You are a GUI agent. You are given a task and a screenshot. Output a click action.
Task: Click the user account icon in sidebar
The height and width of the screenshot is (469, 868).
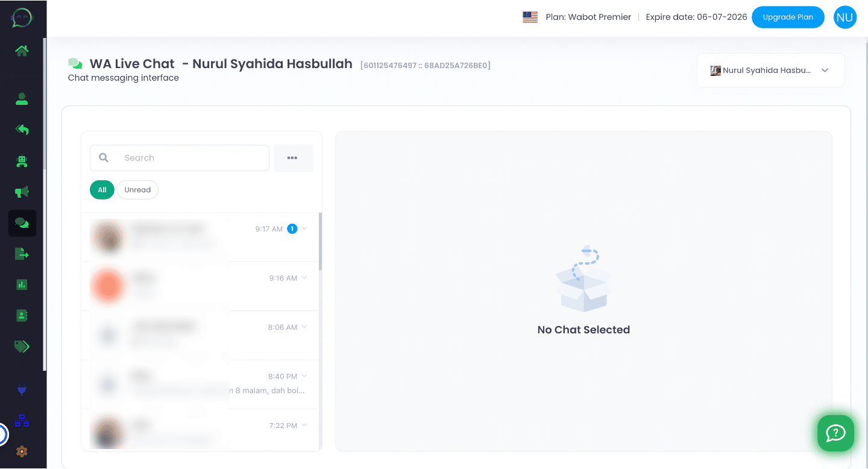[x=22, y=99]
